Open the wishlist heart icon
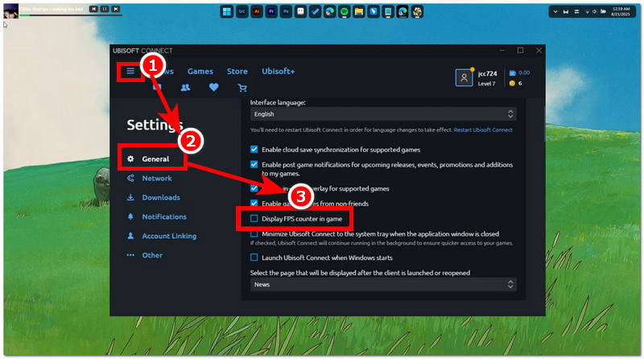Viewport: 644px width, 359px height. [x=213, y=88]
